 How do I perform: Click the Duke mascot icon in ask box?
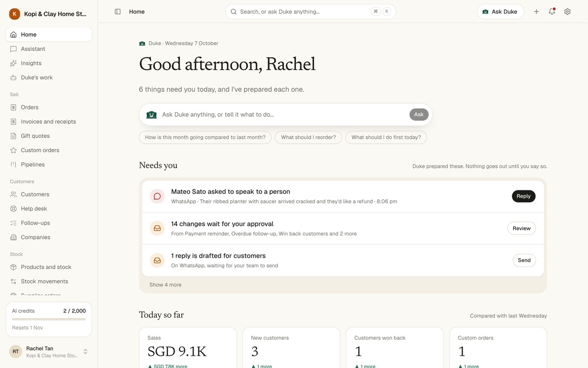click(152, 114)
